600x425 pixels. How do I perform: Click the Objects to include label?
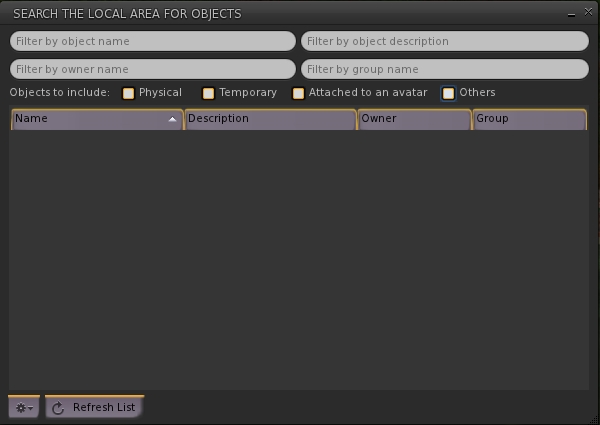click(x=59, y=93)
